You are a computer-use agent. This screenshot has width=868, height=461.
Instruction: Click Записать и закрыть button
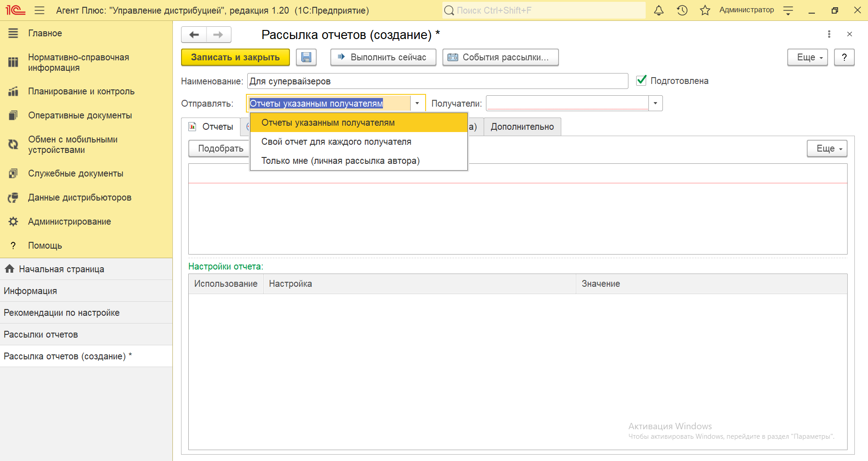235,57
